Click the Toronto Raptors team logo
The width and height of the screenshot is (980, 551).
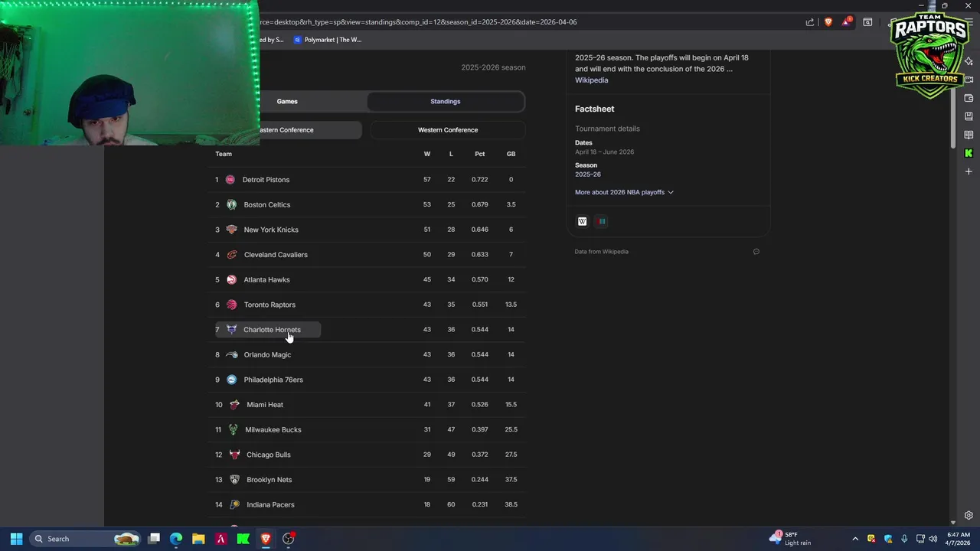(231, 305)
